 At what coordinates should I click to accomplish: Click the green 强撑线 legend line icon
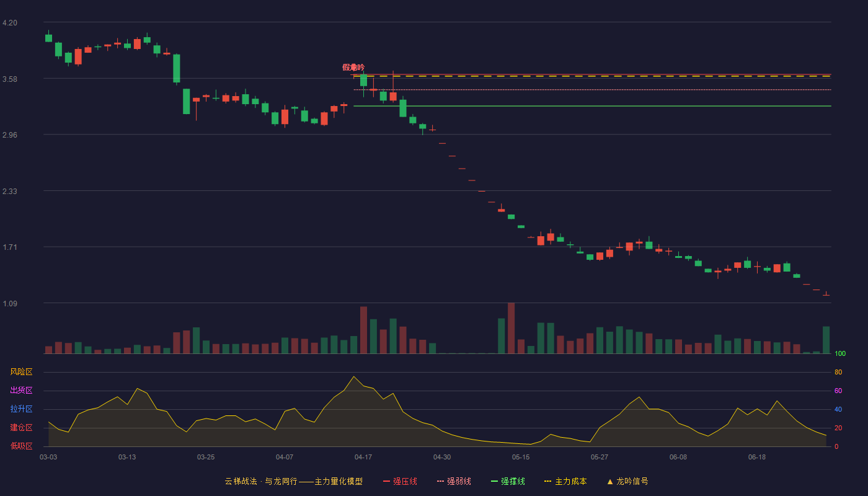click(494, 481)
